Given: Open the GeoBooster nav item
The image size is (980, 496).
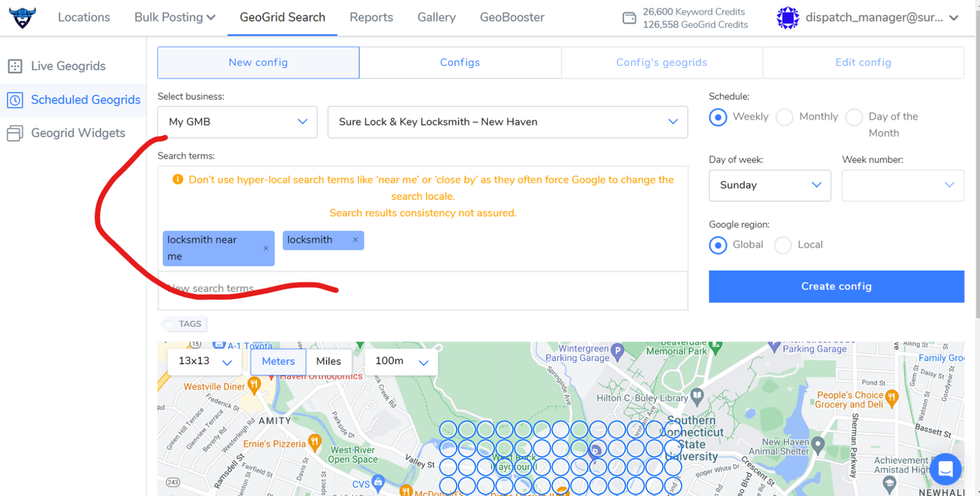Looking at the screenshot, I should click(x=512, y=18).
